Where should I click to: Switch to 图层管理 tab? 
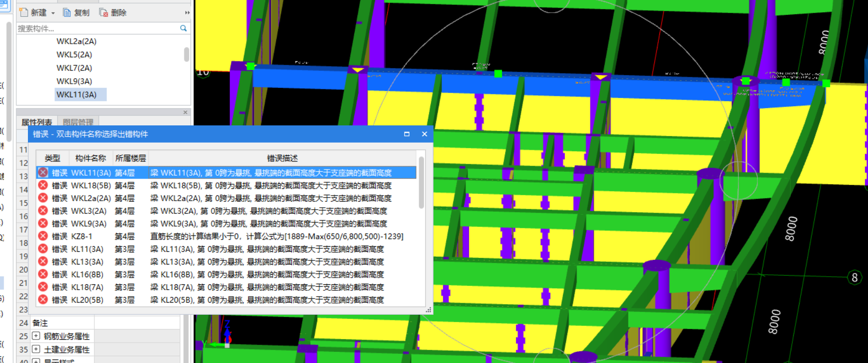tap(78, 122)
